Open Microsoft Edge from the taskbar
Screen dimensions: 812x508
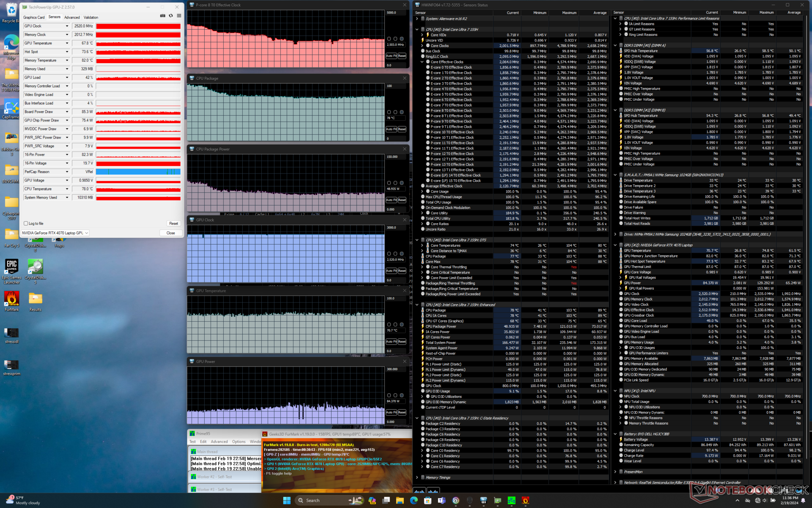[414, 500]
